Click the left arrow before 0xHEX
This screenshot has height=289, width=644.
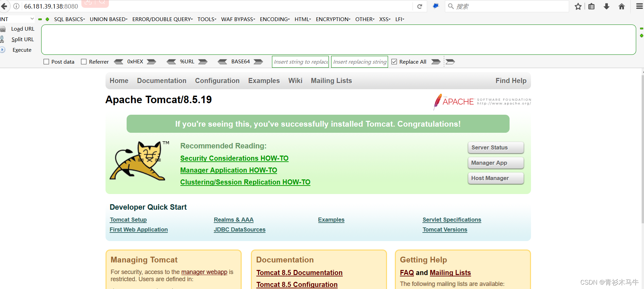click(118, 62)
